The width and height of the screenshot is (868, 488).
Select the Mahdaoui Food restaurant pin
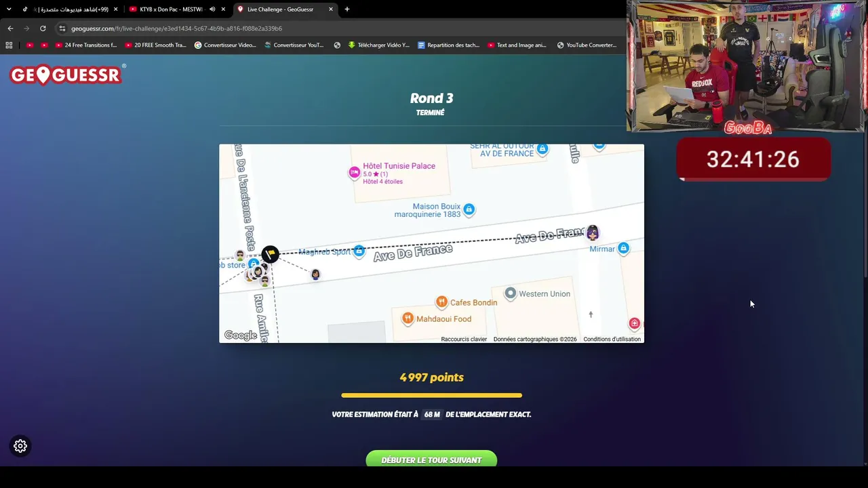408,319
